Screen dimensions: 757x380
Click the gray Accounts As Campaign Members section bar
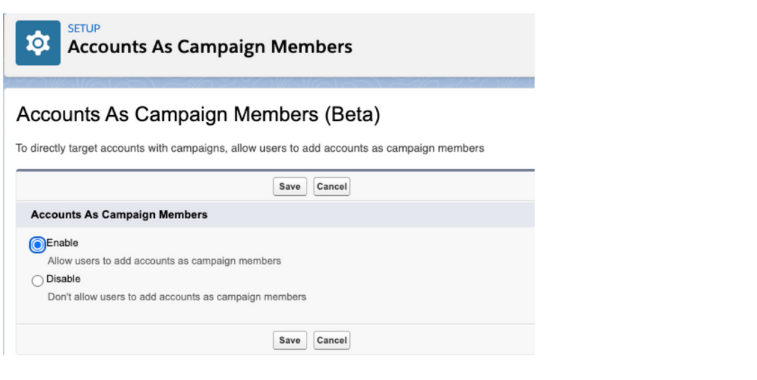(x=275, y=214)
